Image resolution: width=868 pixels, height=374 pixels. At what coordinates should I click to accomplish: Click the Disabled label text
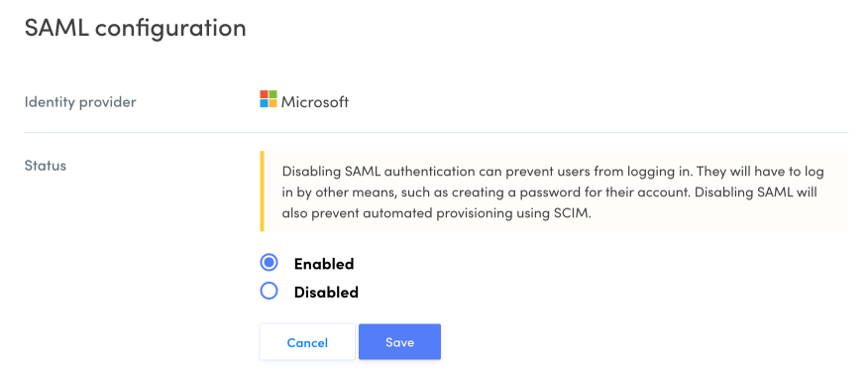pos(326,292)
